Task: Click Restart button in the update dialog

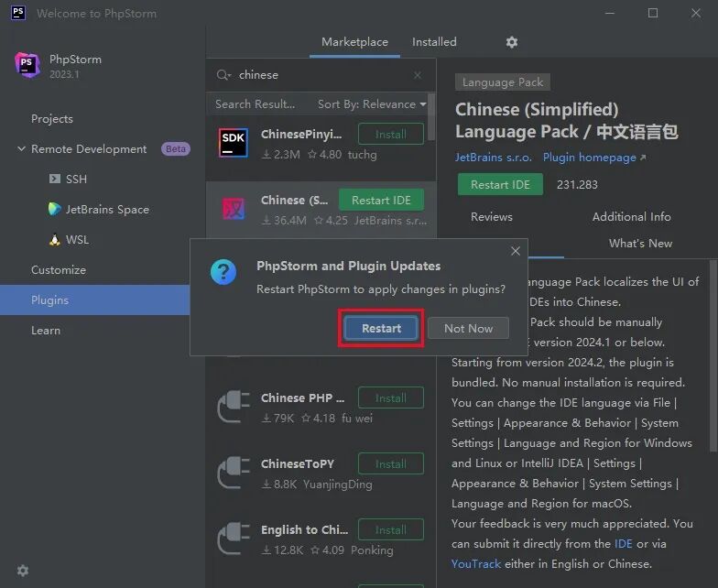Action: (381, 328)
